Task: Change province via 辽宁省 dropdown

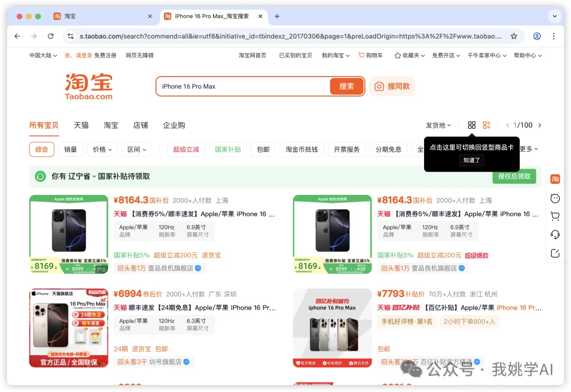Action: click(82, 176)
